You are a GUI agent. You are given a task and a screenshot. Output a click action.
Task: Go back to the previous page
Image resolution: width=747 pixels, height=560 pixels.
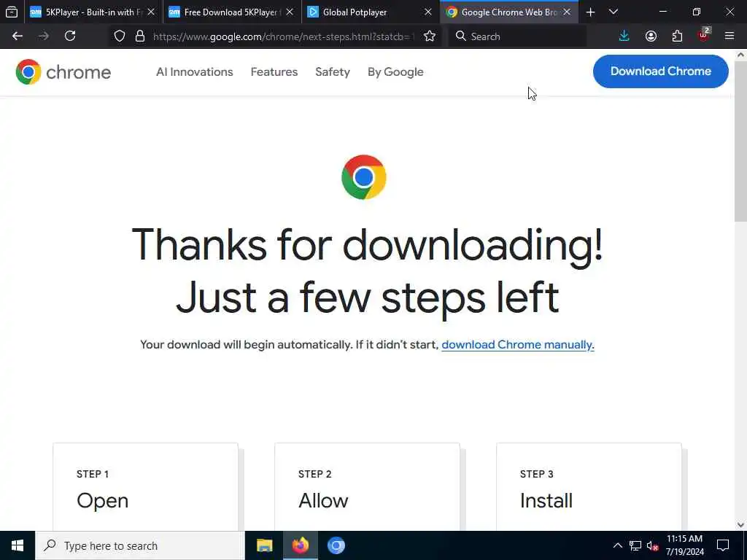(x=18, y=36)
